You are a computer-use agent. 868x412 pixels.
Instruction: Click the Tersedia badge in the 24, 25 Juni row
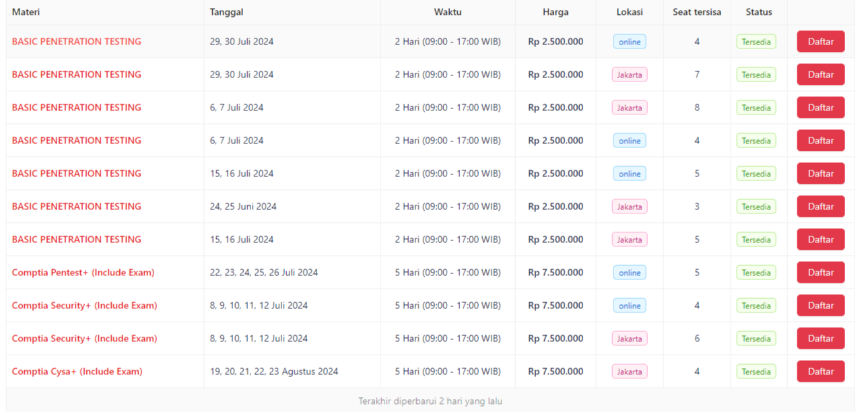756,207
